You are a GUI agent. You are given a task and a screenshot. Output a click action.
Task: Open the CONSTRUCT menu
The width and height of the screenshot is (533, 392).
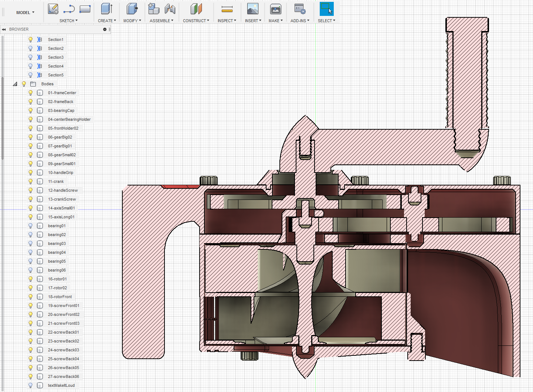click(196, 21)
